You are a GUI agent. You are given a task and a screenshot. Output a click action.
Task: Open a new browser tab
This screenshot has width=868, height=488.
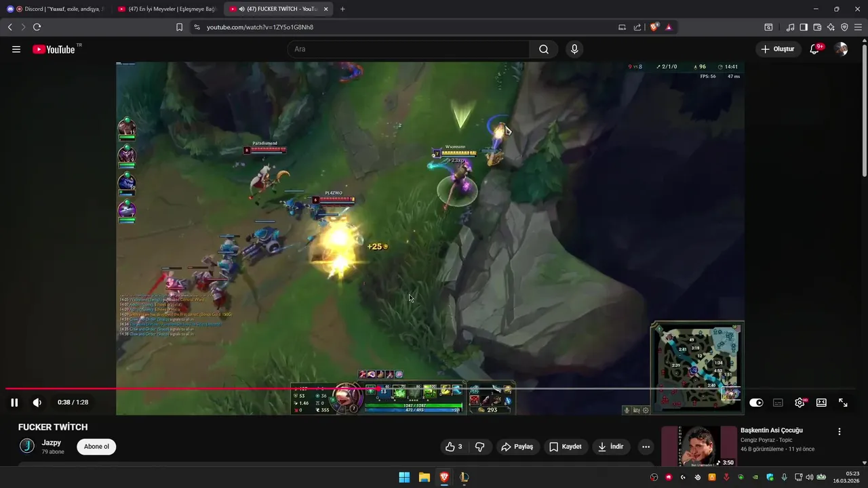pyautogui.click(x=342, y=9)
